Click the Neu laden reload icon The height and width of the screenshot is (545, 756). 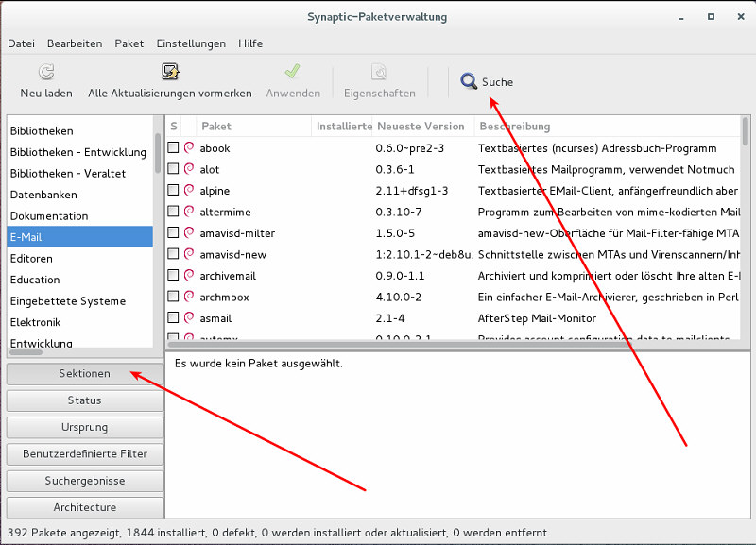coord(45,73)
